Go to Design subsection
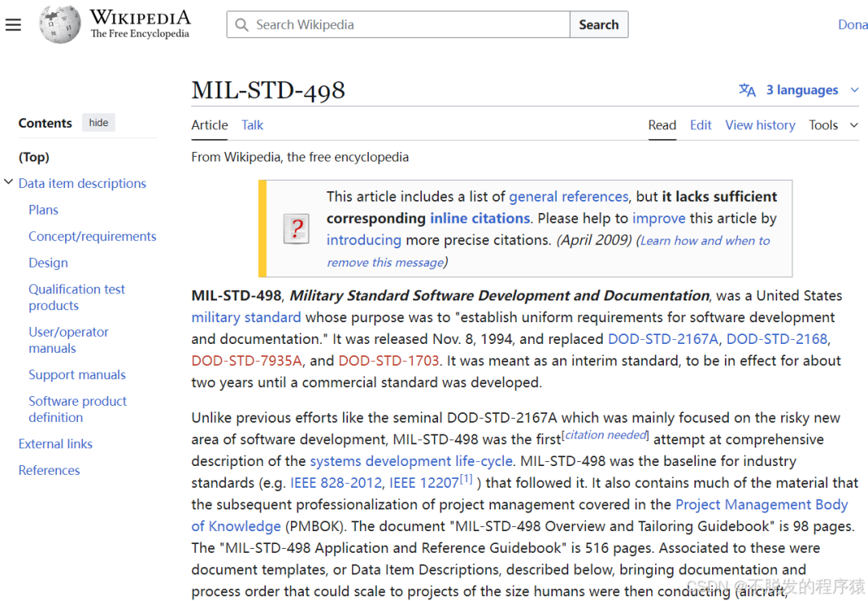868x601 pixels. point(48,263)
